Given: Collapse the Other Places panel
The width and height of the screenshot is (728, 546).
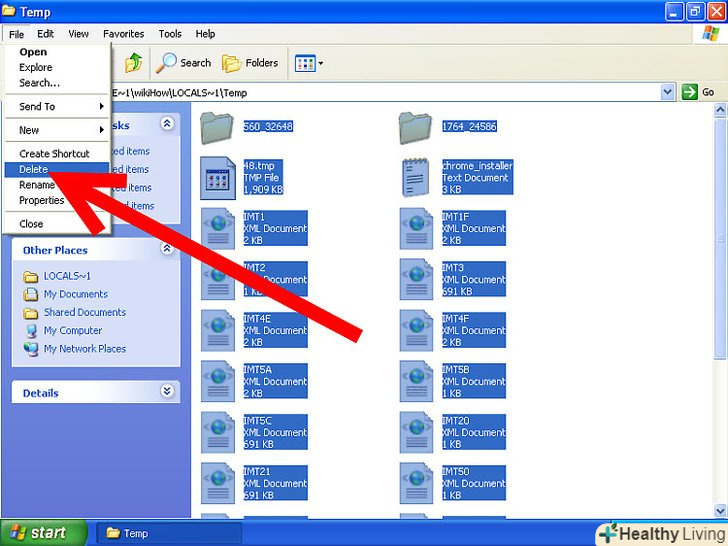Looking at the screenshot, I should (167, 250).
